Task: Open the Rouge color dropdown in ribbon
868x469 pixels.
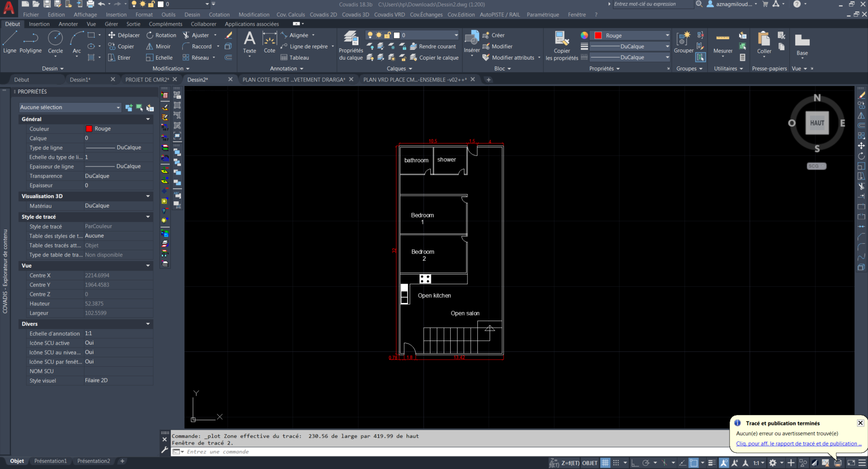Action: (632, 35)
